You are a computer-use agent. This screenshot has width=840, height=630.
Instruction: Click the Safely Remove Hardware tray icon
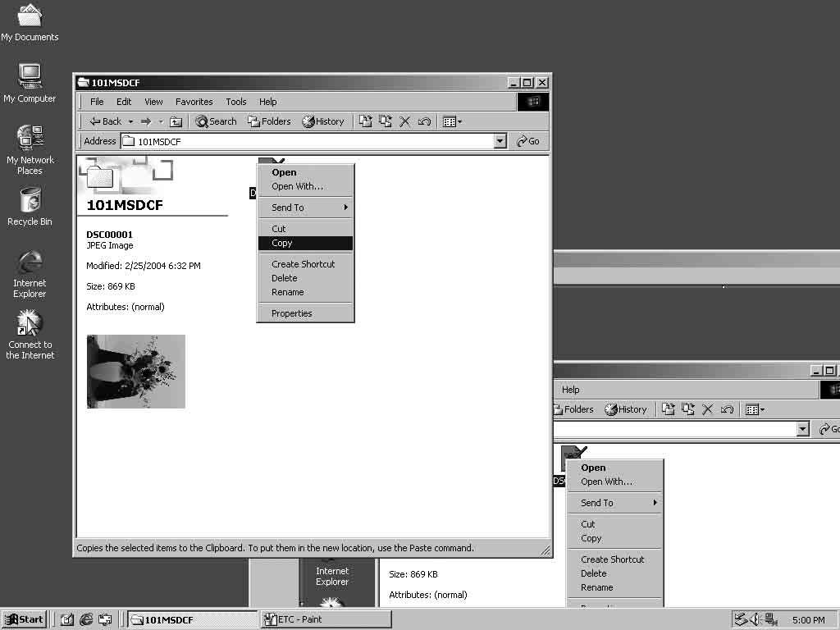741,619
